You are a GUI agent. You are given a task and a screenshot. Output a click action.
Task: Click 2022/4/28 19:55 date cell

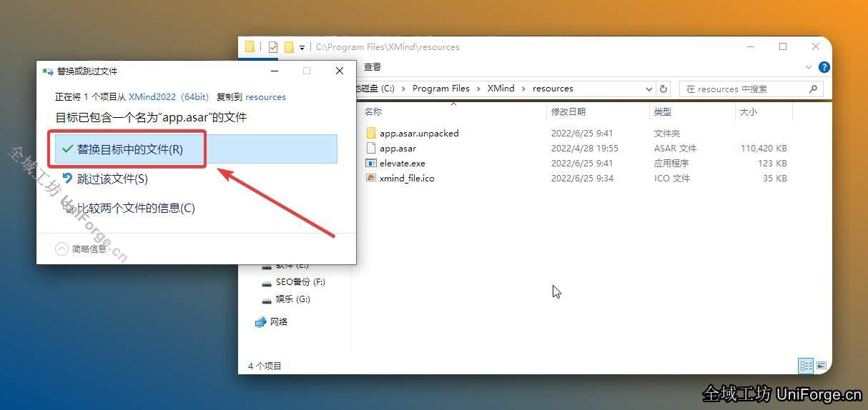(584, 149)
